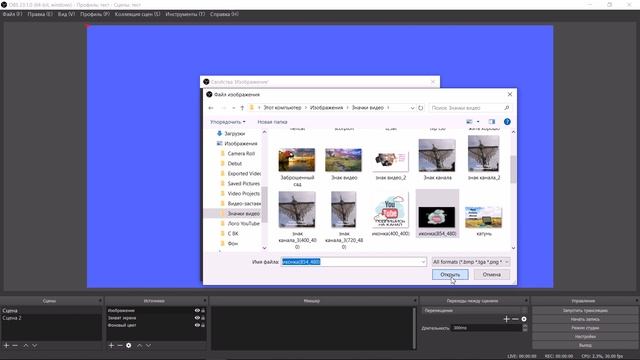Add a new scene plus icon
The width and height of the screenshot is (640, 360).
6,345
